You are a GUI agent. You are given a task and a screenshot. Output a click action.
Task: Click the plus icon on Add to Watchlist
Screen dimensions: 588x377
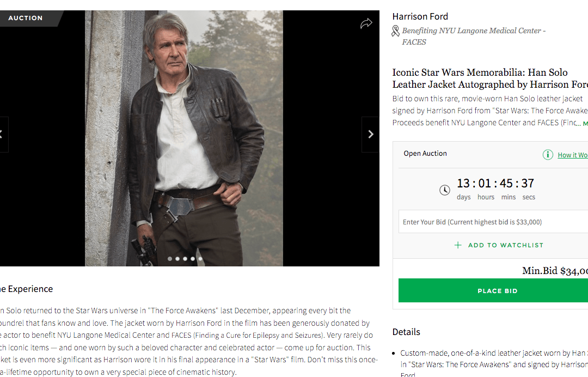tap(459, 245)
